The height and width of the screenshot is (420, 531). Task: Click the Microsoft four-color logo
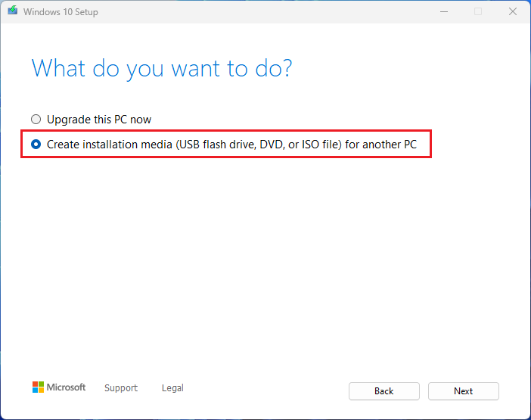click(x=38, y=387)
